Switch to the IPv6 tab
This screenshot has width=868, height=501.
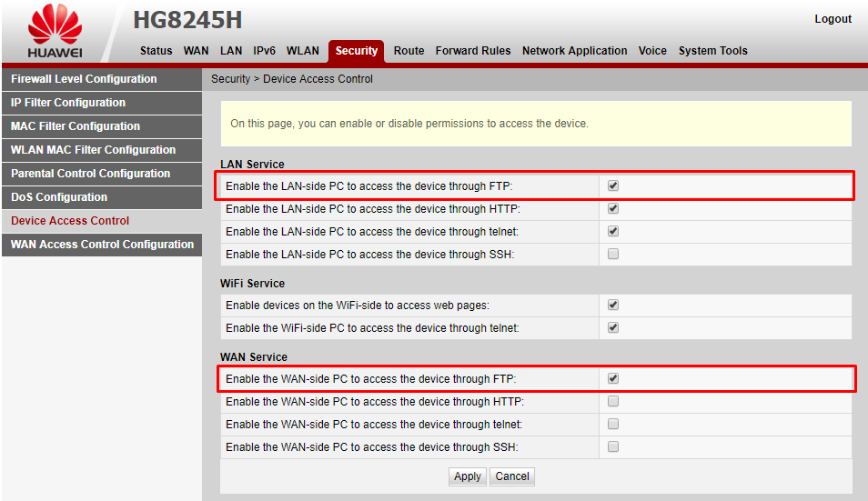point(264,51)
